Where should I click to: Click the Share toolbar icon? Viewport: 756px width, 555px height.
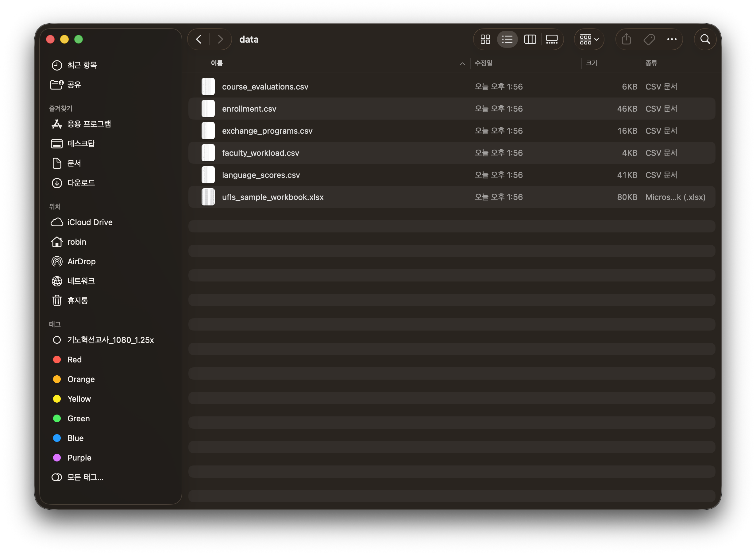point(626,39)
